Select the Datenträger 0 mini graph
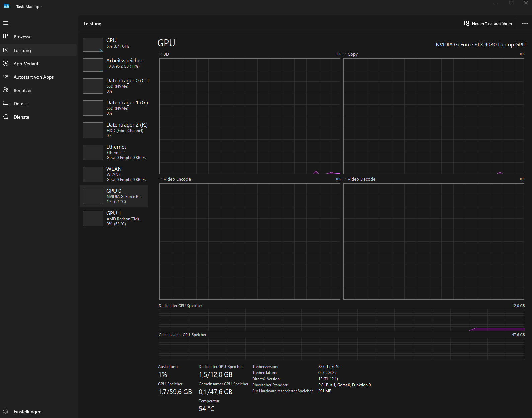 pos(93,86)
